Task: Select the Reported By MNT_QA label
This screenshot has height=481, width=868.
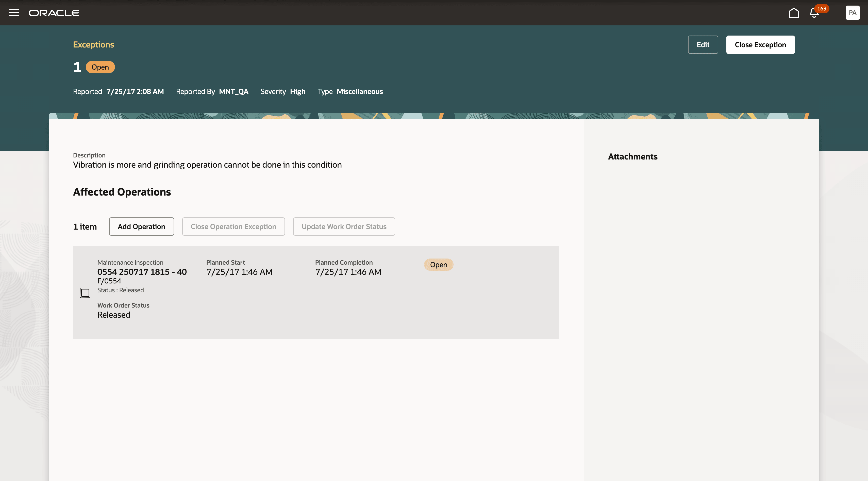Action: [x=233, y=91]
